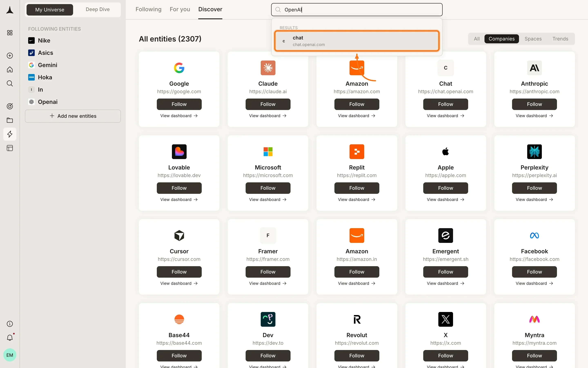
Task: Open notifications bell icon
Action: tap(10, 338)
